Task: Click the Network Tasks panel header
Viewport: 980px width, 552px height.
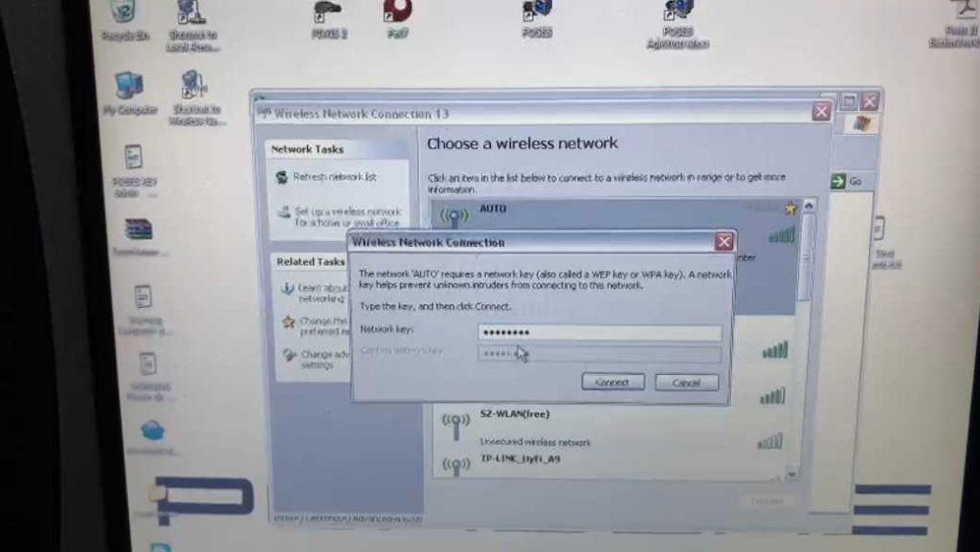Action: tap(337, 149)
